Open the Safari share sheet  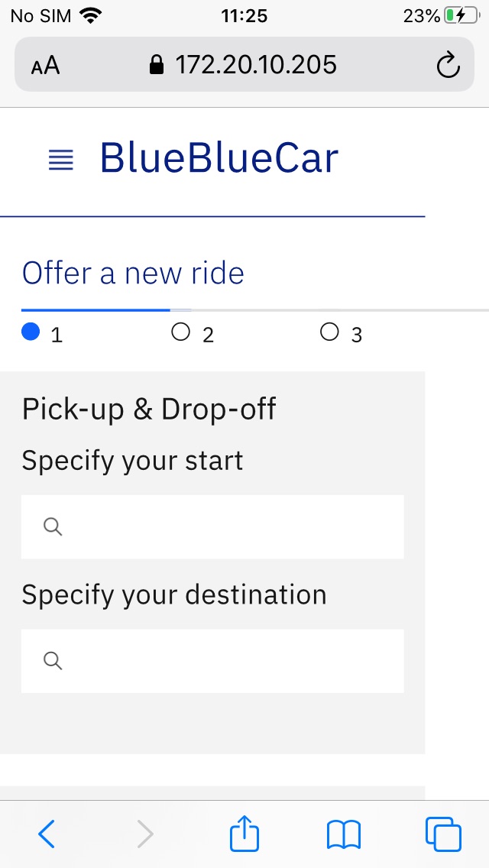244,834
